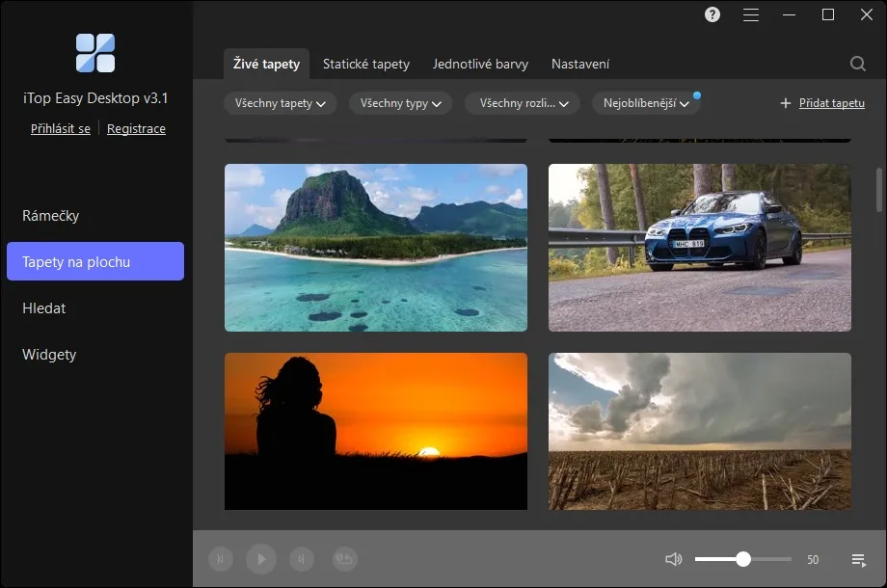Screen dimensions: 887x588
Task: Click the search magnifier icon
Action: click(x=857, y=65)
